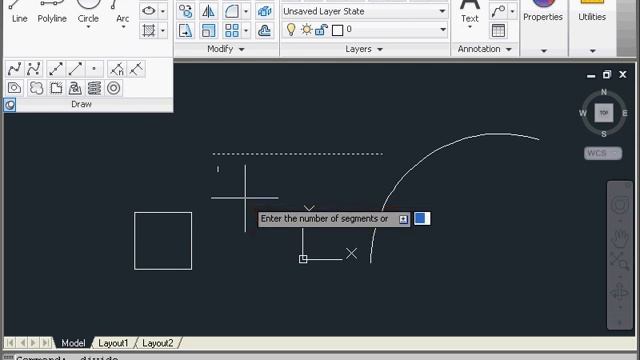640x360 pixels.
Task: Click the Stretch tool icon
Action: (186, 31)
